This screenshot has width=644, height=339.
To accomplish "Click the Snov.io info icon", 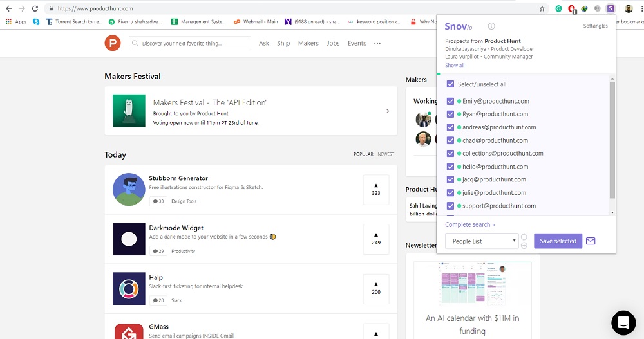I will coord(491,26).
